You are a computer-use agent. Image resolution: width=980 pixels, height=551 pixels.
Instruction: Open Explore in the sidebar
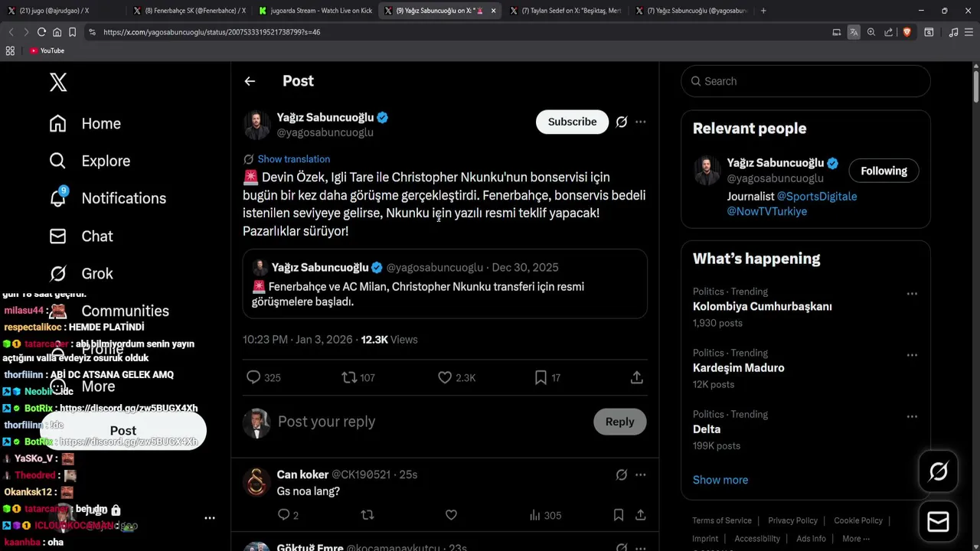tap(90, 161)
